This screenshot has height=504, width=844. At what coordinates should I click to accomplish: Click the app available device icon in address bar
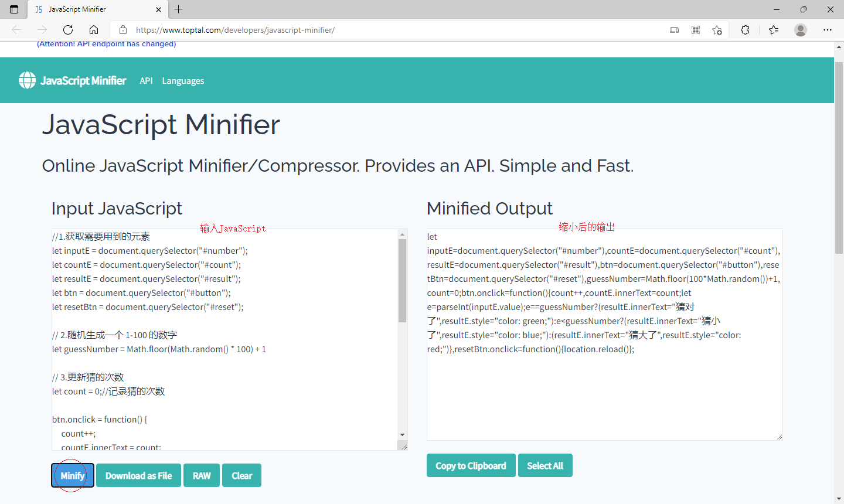point(675,30)
